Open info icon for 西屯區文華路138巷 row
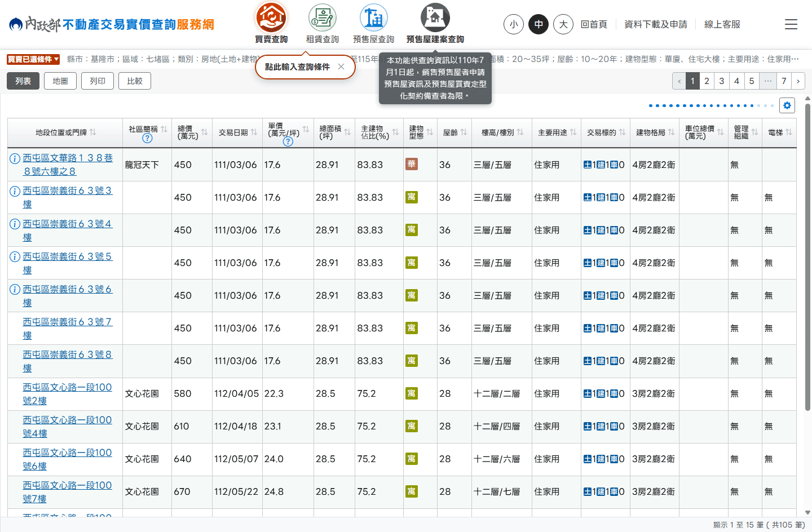Viewport: 812px width, 532px height. [x=15, y=158]
